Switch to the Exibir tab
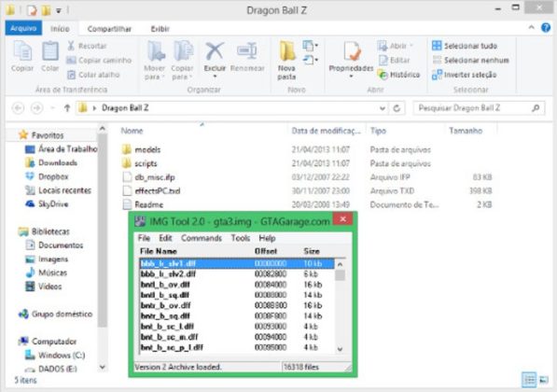The image size is (557, 392). pos(160,29)
